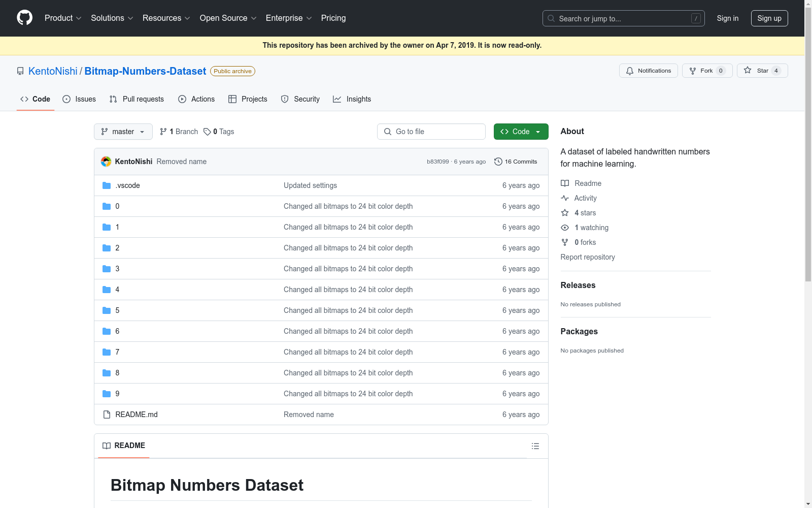
Task: Open folder named 8
Action: click(x=117, y=373)
